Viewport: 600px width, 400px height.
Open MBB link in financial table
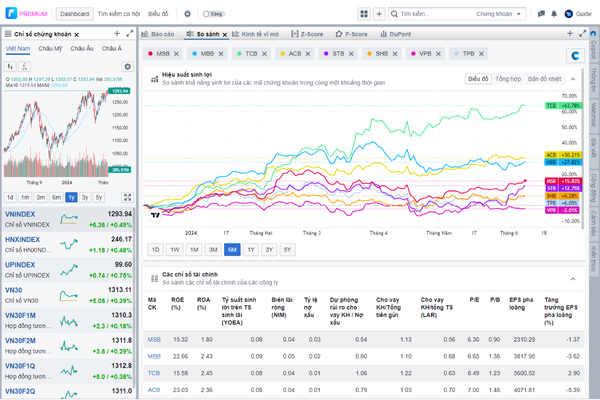154,356
